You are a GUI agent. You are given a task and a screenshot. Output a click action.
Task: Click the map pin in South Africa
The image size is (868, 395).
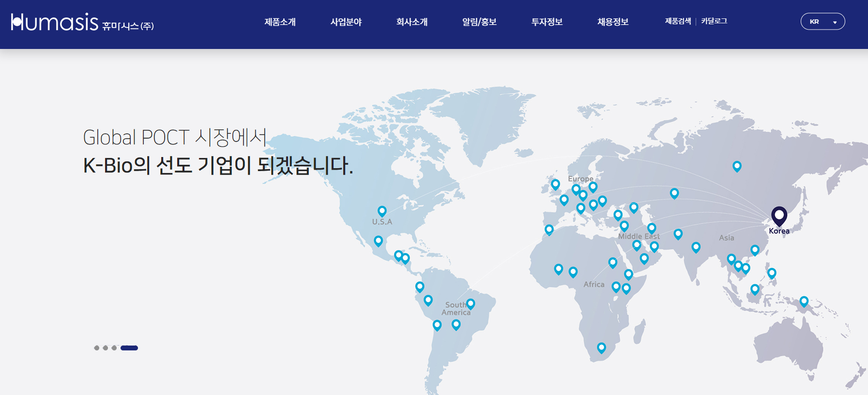point(601,348)
